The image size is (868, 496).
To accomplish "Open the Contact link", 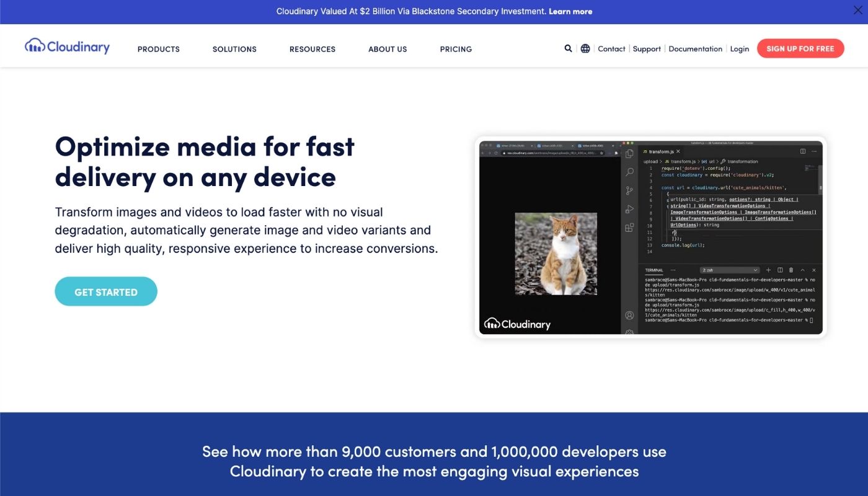I will pyautogui.click(x=611, y=49).
